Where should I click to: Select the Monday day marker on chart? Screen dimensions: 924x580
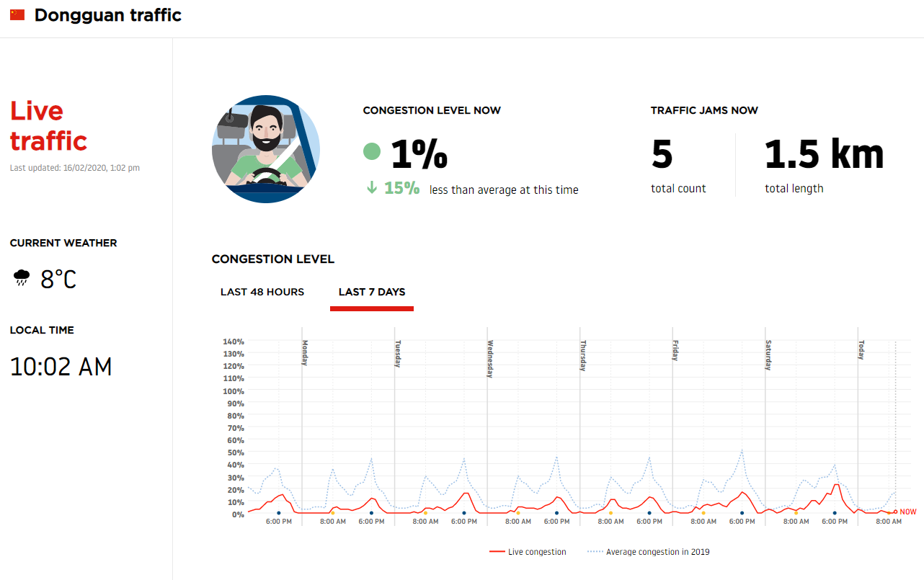click(305, 352)
